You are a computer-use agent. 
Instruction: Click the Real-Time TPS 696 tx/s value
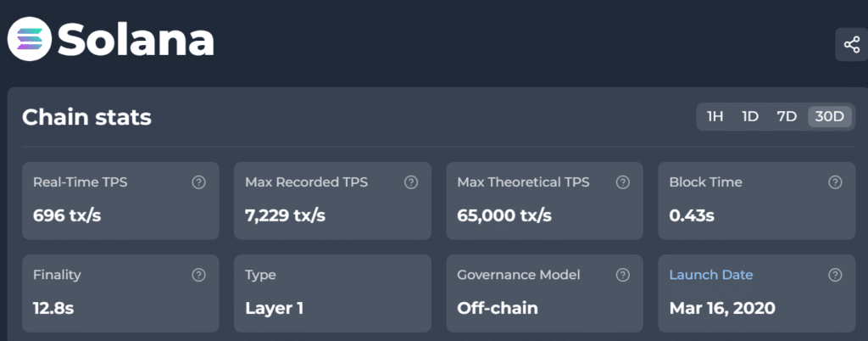click(67, 215)
